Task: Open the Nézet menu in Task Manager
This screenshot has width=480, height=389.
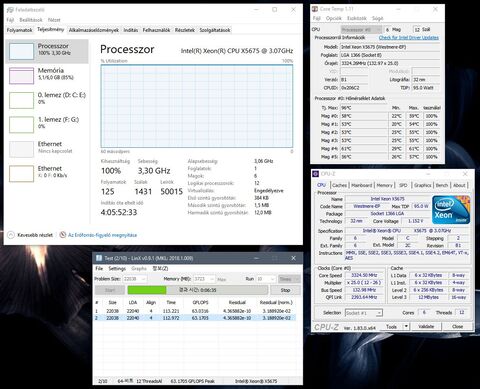Action: pos(54,20)
